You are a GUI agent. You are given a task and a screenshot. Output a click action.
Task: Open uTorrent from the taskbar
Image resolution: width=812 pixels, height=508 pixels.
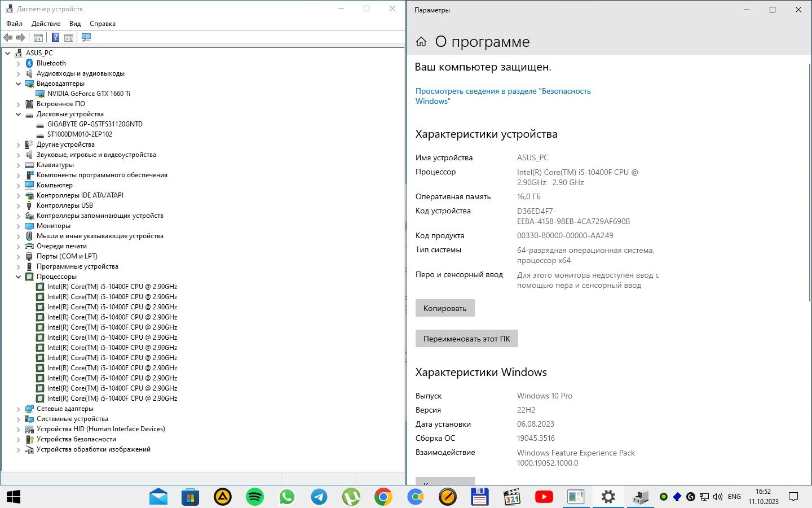pos(351,497)
